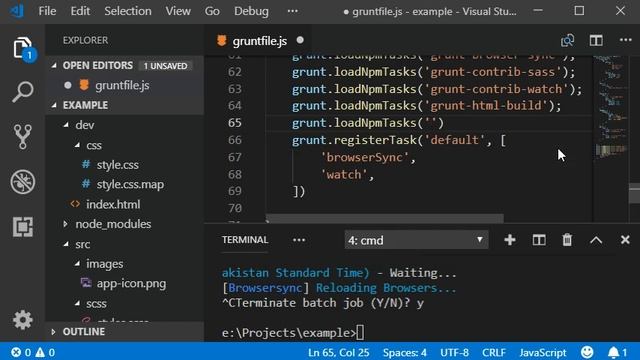This screenshot has height=360, width=640.
Task: Open the Edit menu
Action: click(x=80, y=11)
